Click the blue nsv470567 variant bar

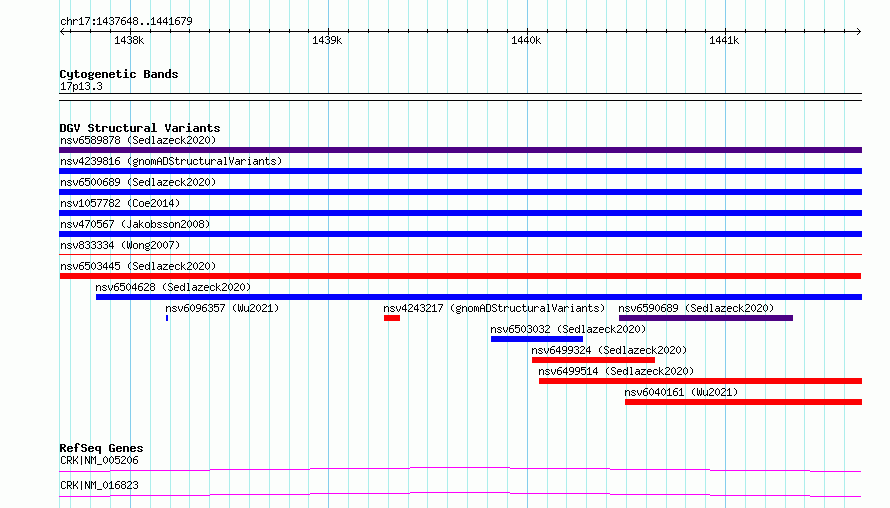tap(460, 234)
